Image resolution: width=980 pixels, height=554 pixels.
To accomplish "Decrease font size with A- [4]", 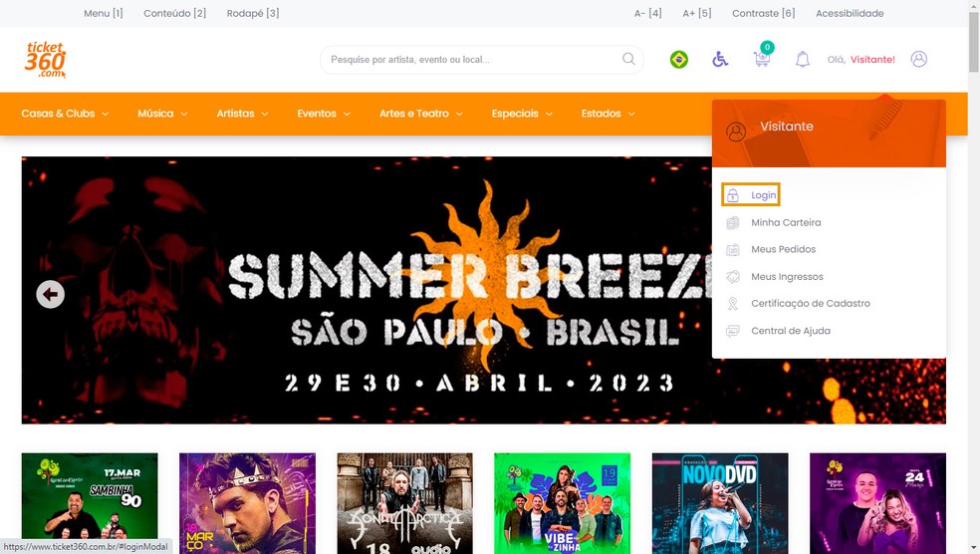I will click(647, 13).
